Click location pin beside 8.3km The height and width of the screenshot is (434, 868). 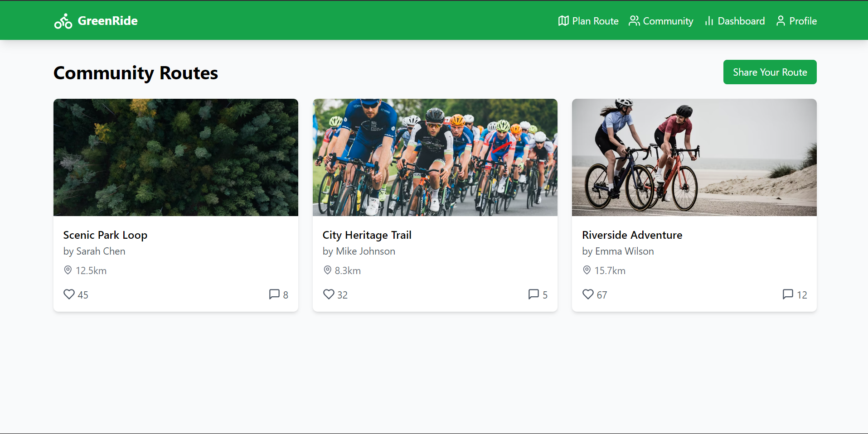[x=327, y=270]
